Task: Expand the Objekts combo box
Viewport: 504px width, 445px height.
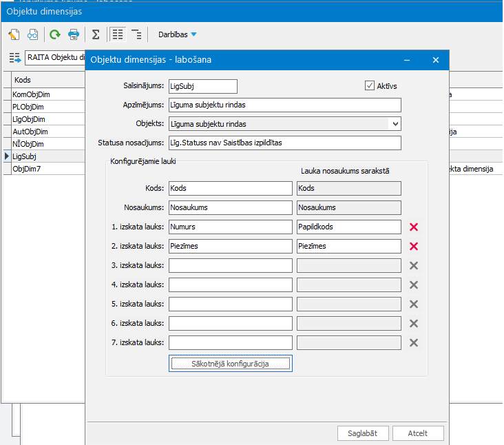Action: pos(395,124)
